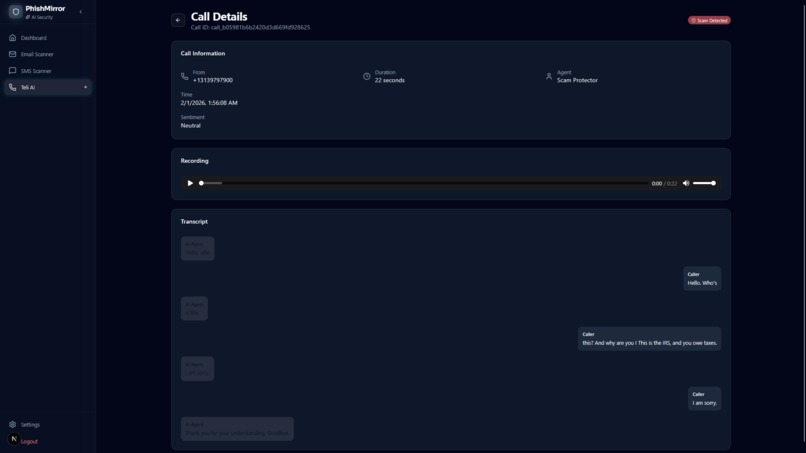Click the caller number +13139797900
Viewport: 806px width, 453px height.
(x=213, y=81)
